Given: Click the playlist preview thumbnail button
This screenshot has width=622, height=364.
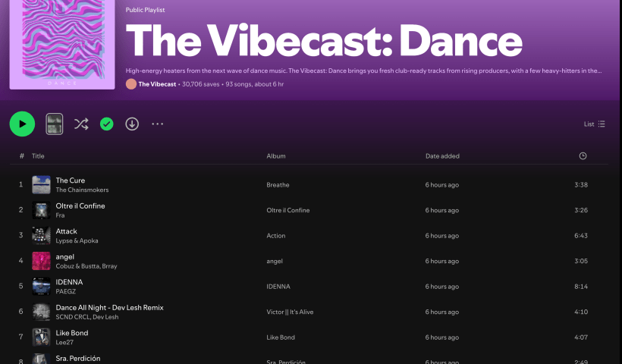Looking at the screenshot, I should [55, 124].
